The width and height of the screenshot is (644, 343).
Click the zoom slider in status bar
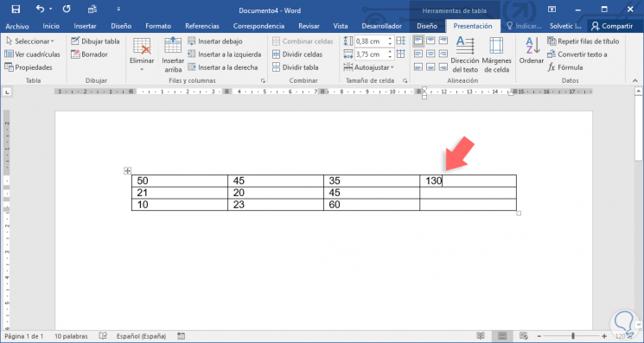pos(573,336)
